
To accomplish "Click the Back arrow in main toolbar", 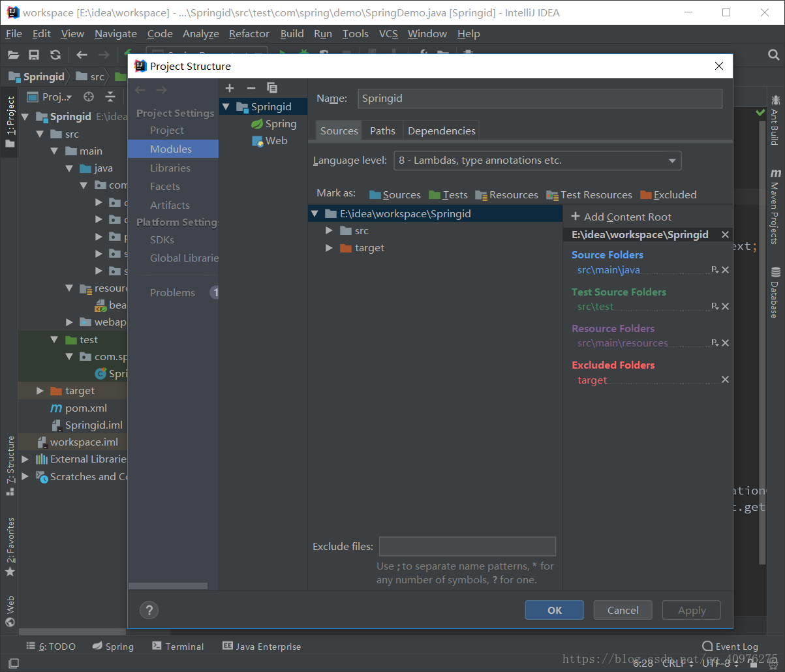I will [82, 55].
